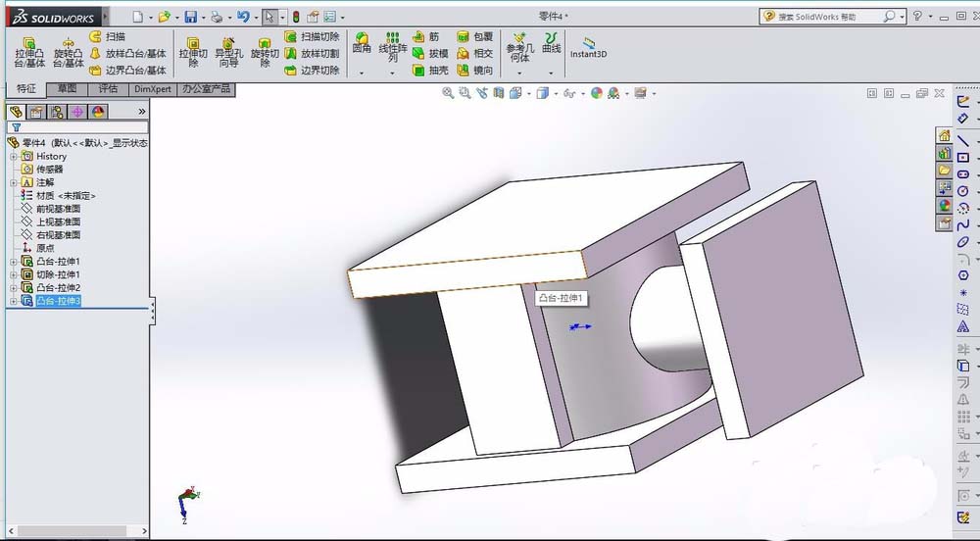
Task: Switch to the 草图 (Sketch) tab
Action: coord(67,89)
